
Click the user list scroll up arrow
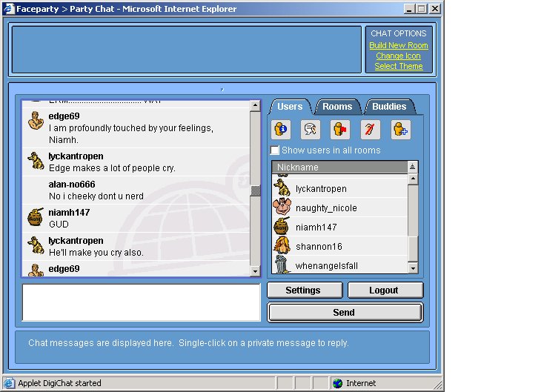[413, 179]
